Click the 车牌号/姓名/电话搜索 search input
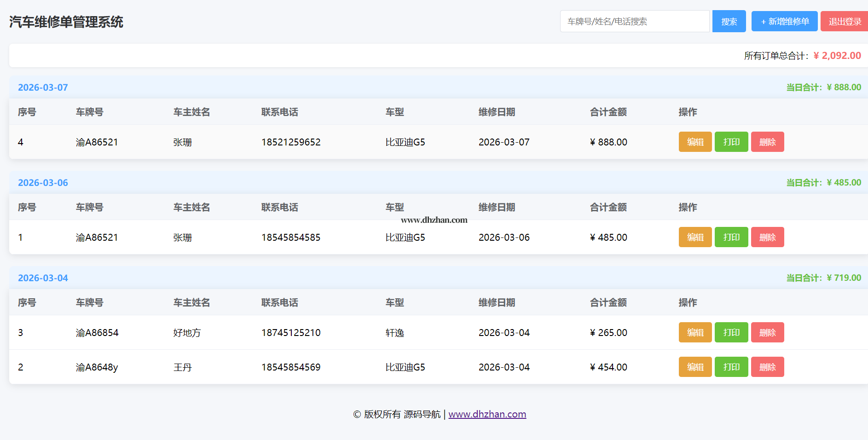This screenshot has width=868, height=440. point(634,21)
